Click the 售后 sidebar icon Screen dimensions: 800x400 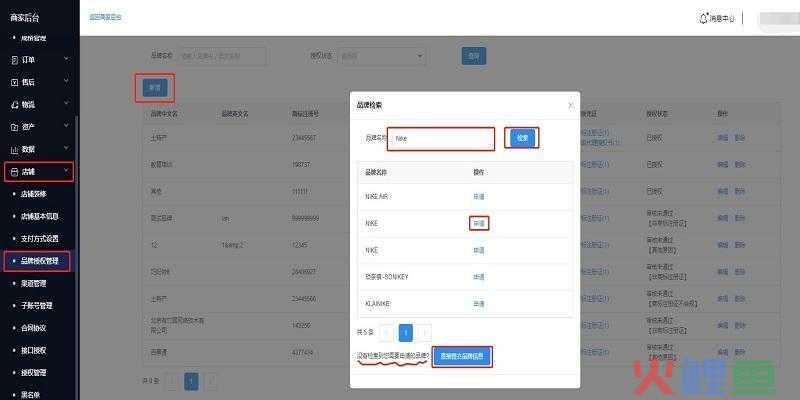pyautogui.click(x=13, y=82)
